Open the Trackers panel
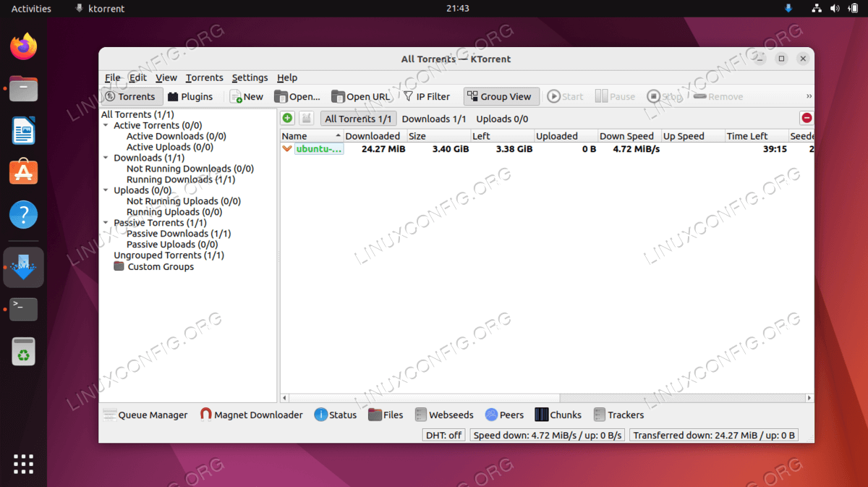This screenshot has width=868, height=487. tap(618, 415)
